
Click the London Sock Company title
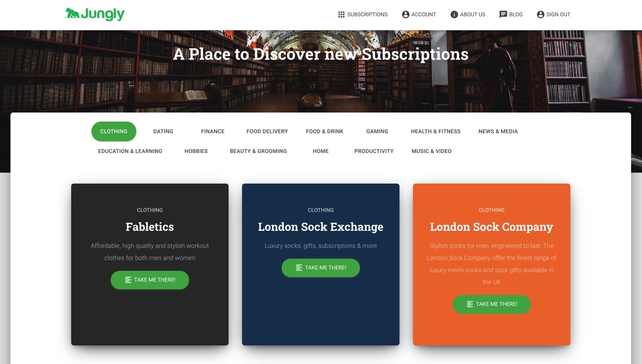click(492, 227)
